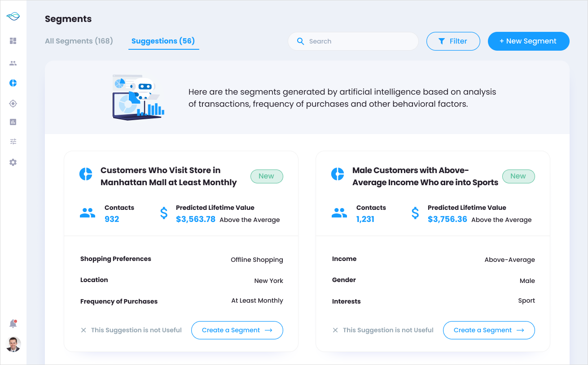Image resolution: width=588 pixels, height=365 pixels.
Task: Click the Manhattan Mall segment card title
Action: pyautogui.click(x=168, y=176)
